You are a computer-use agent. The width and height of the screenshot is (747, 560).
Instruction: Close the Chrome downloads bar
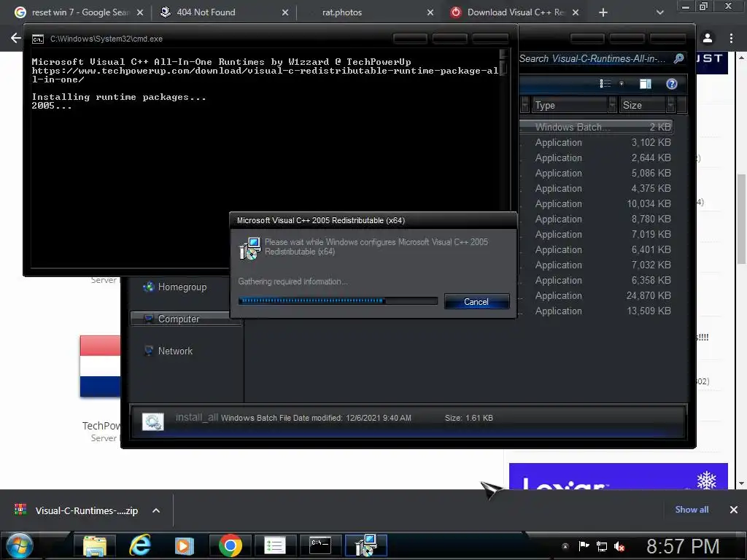click(734, 510)
